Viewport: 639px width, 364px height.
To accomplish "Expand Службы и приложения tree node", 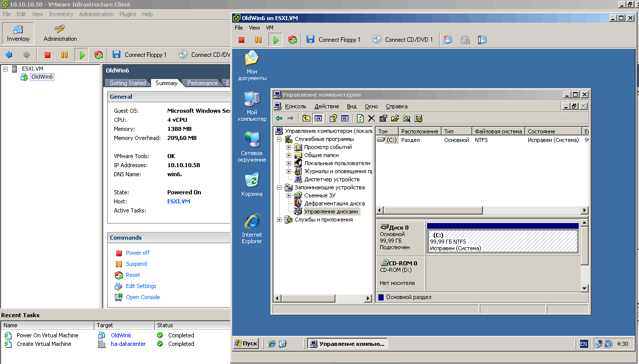I will click(x=279, y=220).
